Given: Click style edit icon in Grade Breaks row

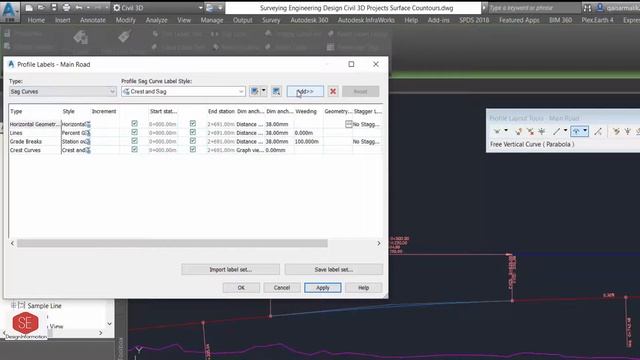Looking at the screenshot, I should (88, 141).
